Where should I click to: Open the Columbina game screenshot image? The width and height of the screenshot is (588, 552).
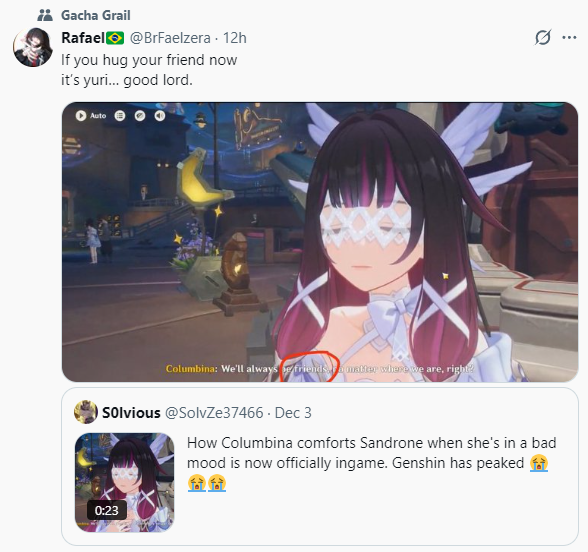point(320,242)
